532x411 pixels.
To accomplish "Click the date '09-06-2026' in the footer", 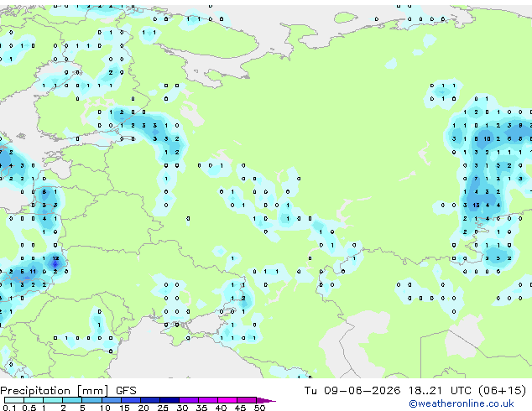I will pyautogui.click(x=362, y=391).
